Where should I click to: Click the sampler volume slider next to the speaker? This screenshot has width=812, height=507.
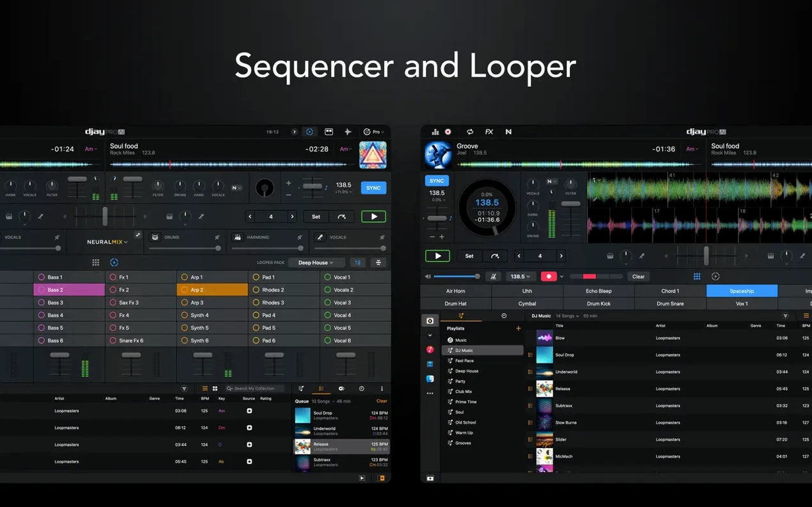(456, 276)
